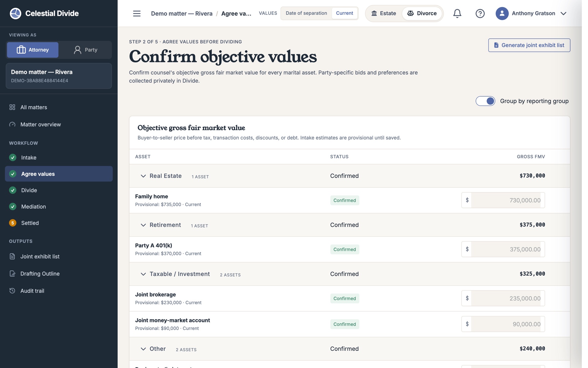588x368 pixels.
Task: Open Audit trail page
Action: click(59, 291)
